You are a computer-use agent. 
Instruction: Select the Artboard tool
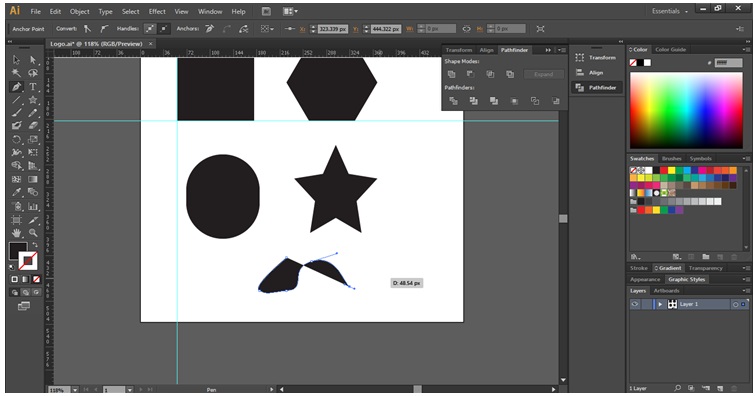[16, 220]
